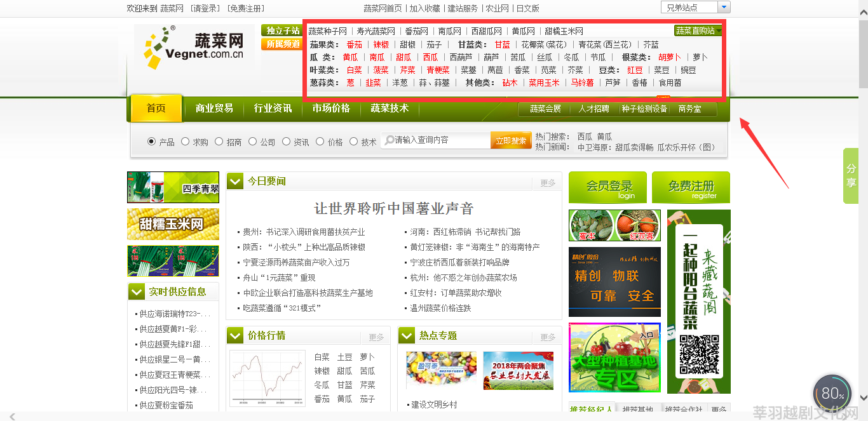Click the green 免费注册 register button
Viewport: 868px width, 421px height.
691,187
